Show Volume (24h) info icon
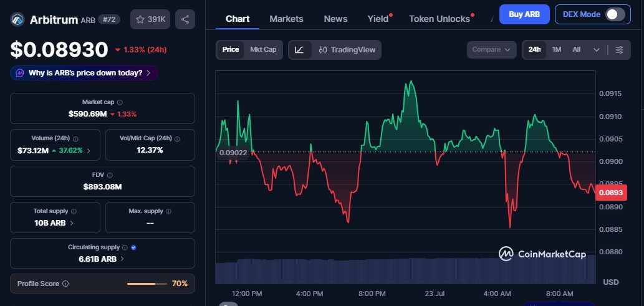This screenshot has width=644, height=306. point(75,139)
